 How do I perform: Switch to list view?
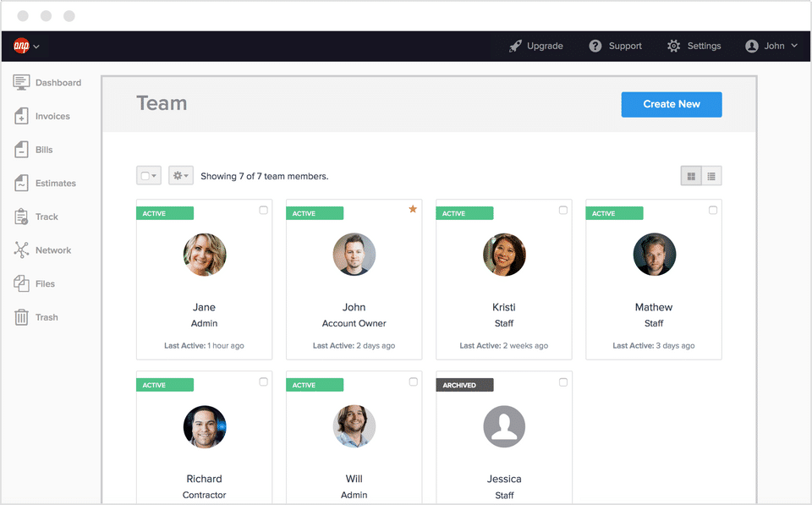click(711, 176)
